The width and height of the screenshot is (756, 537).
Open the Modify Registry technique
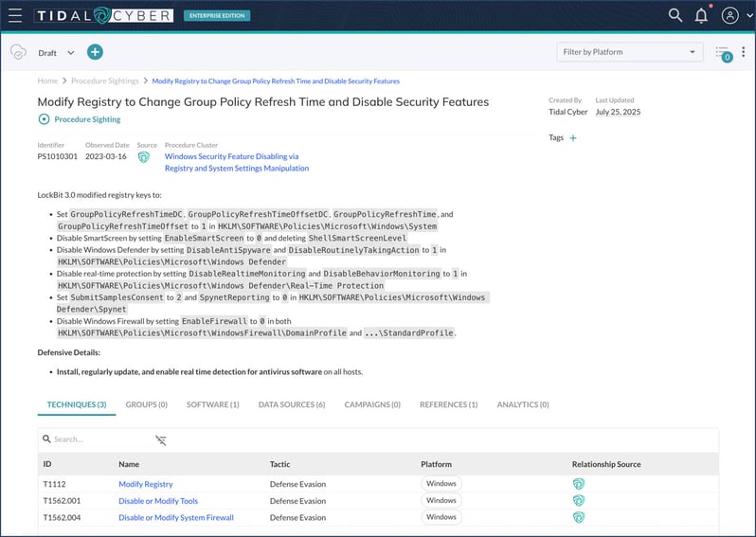145,484
